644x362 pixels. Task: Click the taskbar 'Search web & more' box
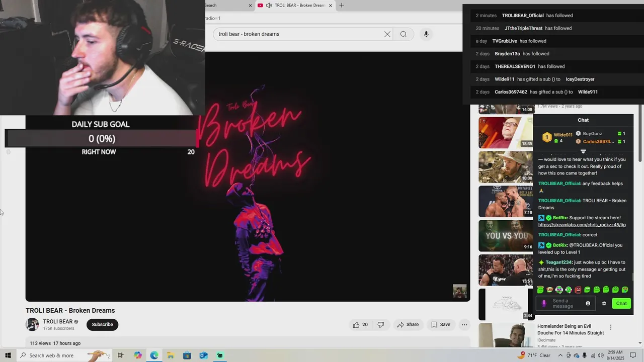point(64,355)
